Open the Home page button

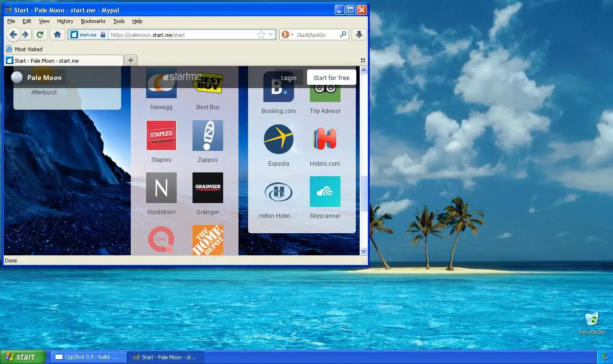click(57, 34)
